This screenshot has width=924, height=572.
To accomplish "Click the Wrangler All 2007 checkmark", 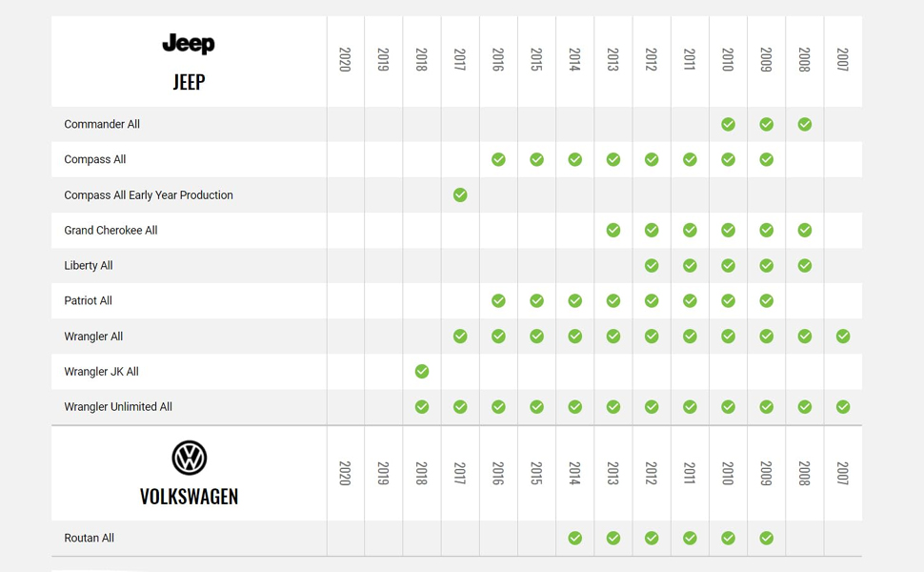I will pos(843,337).
